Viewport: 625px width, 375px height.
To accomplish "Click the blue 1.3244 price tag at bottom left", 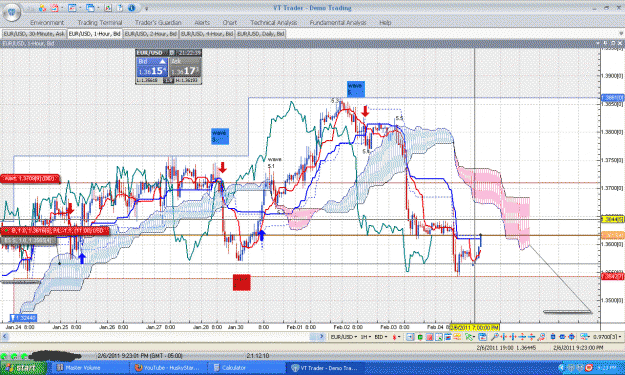I will [x=23, y=318].
